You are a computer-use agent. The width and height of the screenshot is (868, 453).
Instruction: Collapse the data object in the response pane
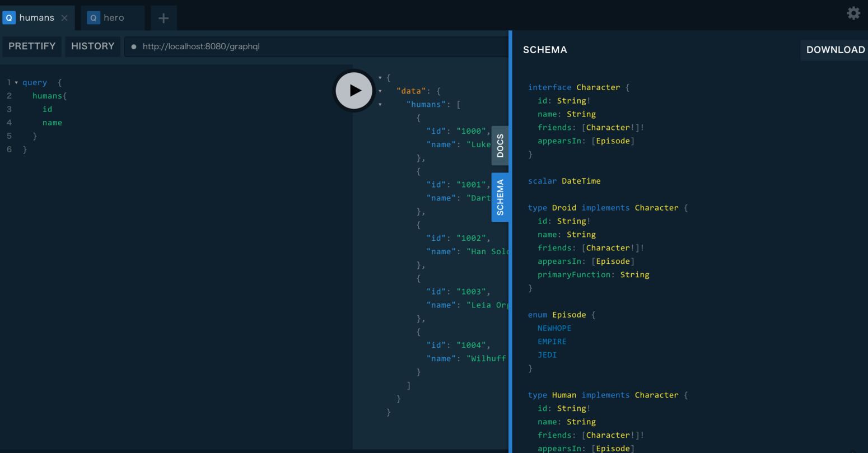[379, 91]
